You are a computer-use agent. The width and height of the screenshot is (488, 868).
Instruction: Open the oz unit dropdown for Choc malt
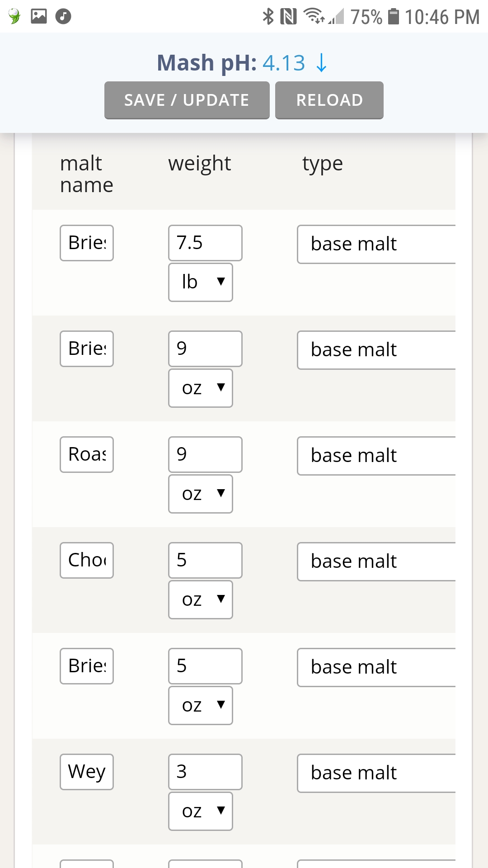click(201, 600)
